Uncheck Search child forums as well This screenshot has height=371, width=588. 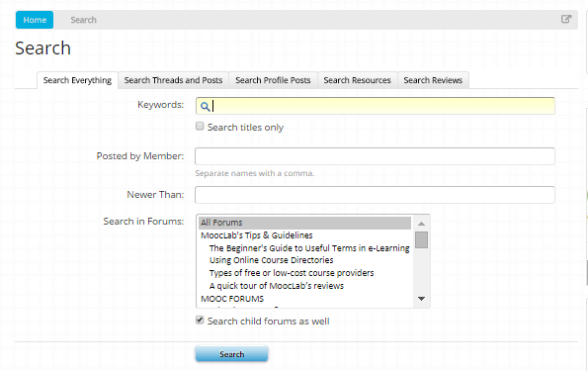(x=200, y=321)
